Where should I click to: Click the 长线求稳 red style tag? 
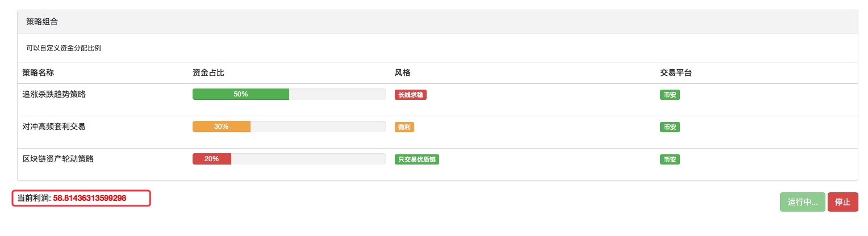click(x=411, y=95)
